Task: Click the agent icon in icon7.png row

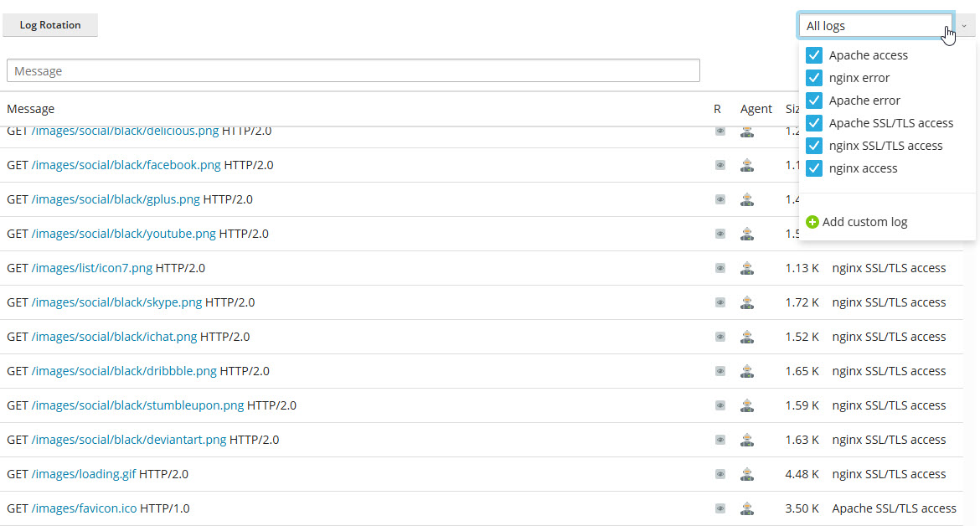Action: pyautogui.click(x=747, y=268)
